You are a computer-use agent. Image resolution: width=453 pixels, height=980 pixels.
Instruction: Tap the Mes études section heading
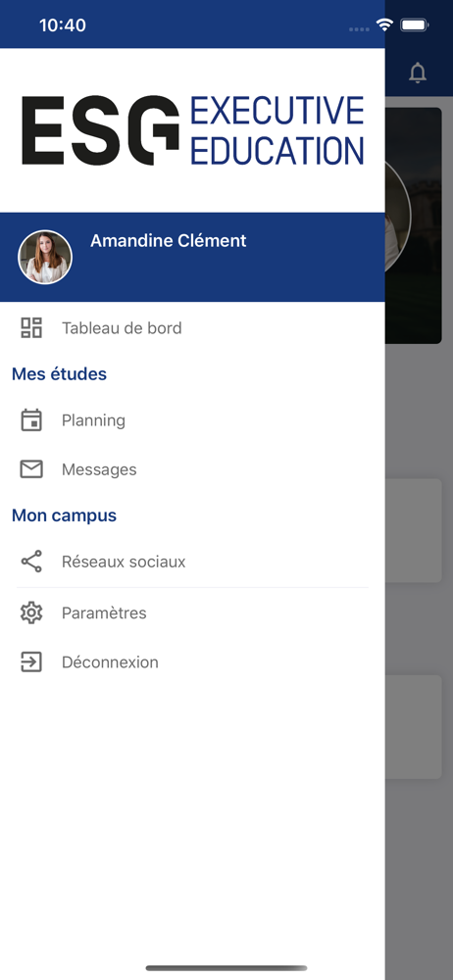tap(60, 373)
